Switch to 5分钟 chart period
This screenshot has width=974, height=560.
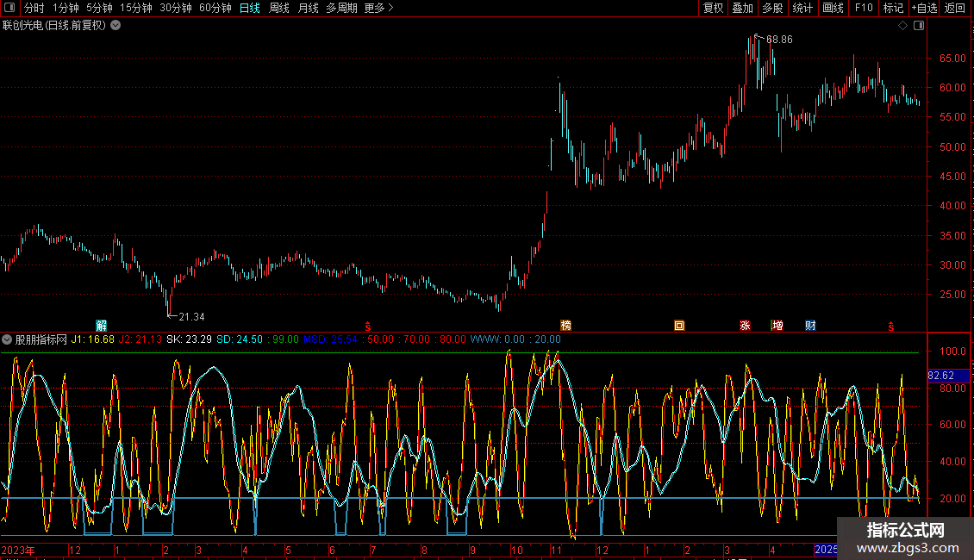(x=99, y=8)
